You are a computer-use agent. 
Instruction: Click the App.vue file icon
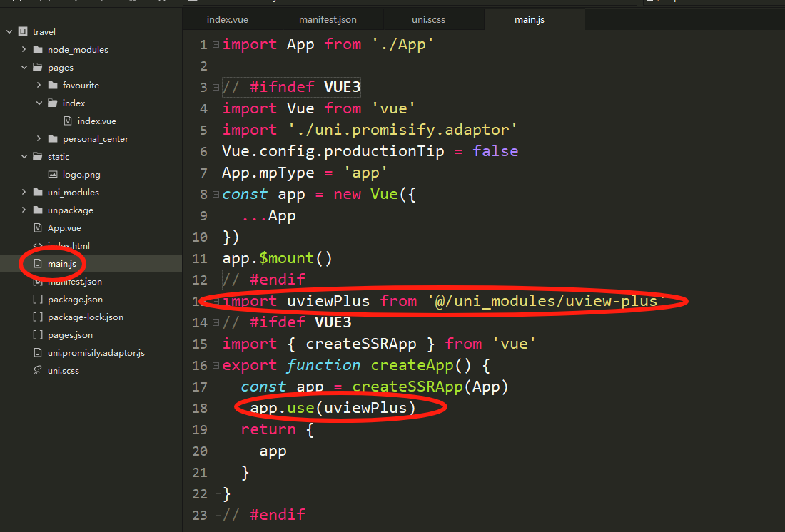(38, 228)
